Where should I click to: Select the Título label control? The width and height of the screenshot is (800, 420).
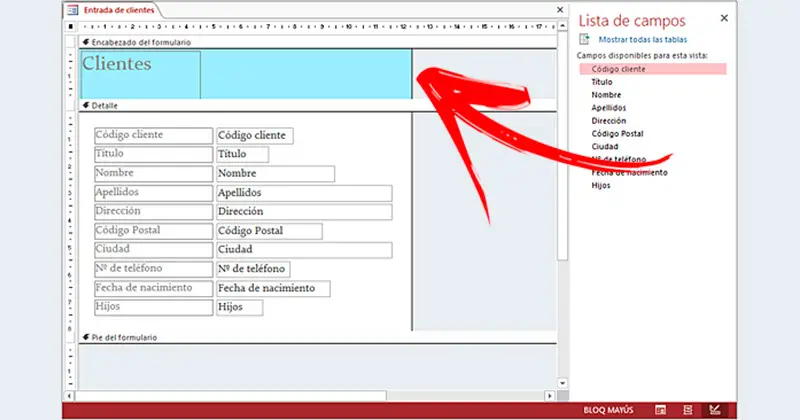153,154
